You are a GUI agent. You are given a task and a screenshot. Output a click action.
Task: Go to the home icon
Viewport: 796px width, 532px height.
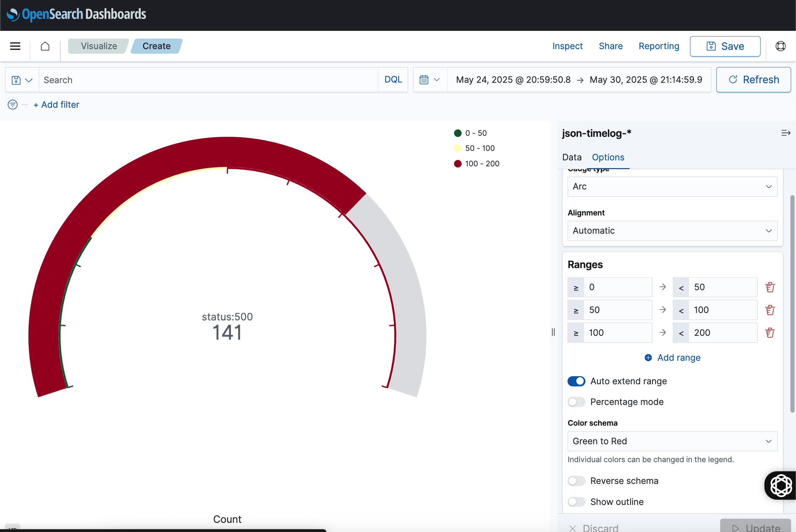click(x=45, y=46)
